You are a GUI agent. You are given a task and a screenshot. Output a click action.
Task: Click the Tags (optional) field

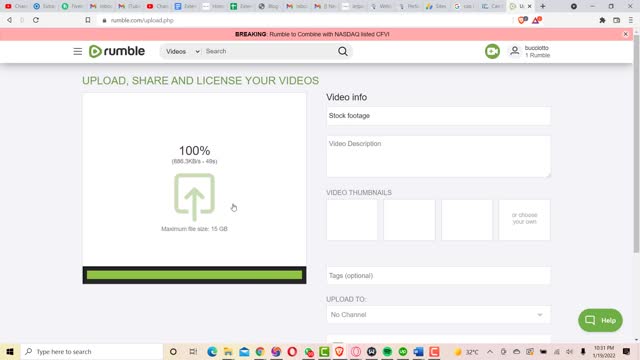(438, 276)
